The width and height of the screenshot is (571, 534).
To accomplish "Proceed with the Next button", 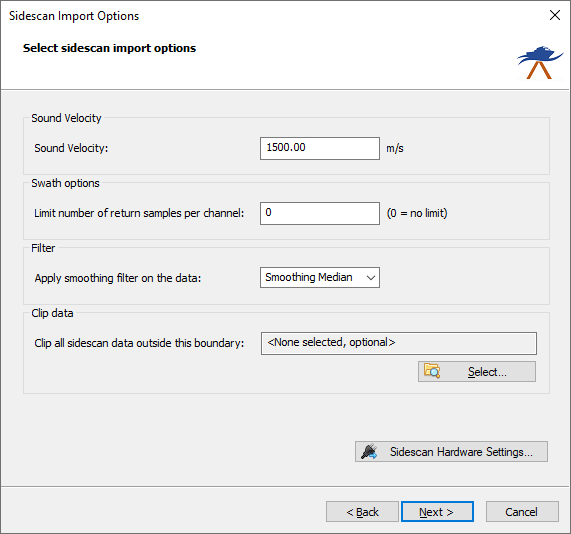I will [x=437, y=512].
